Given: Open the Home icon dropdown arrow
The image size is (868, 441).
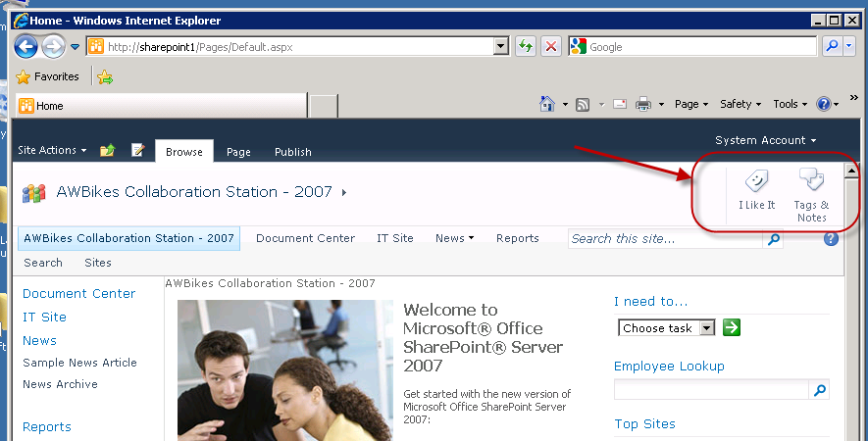Looking at the screenshot, I should coord(565,104).
